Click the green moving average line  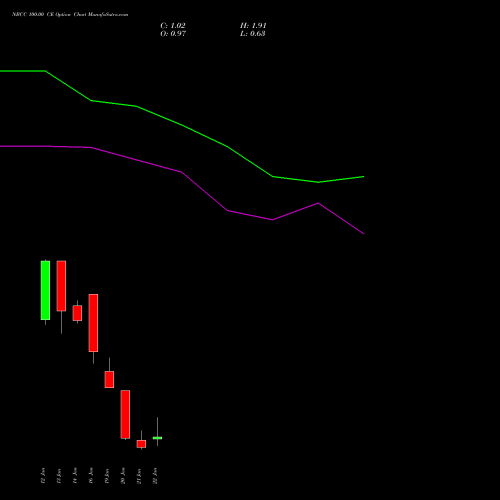[182, 125]
